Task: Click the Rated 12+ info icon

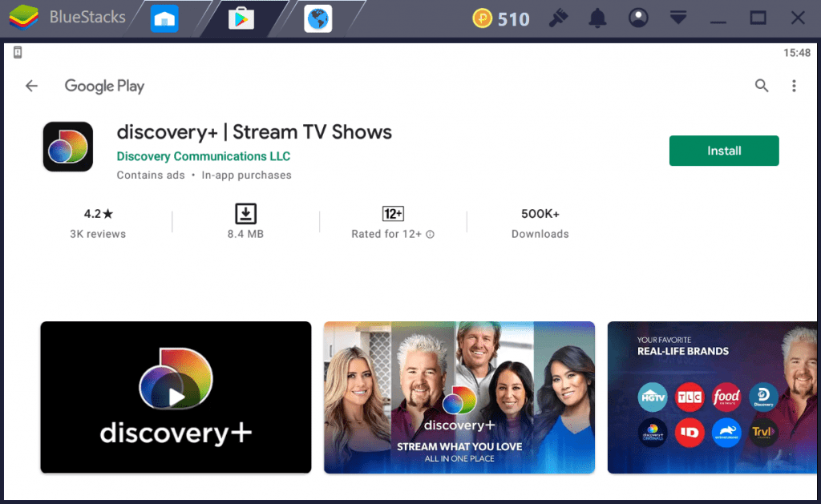Action: [431, 235]
